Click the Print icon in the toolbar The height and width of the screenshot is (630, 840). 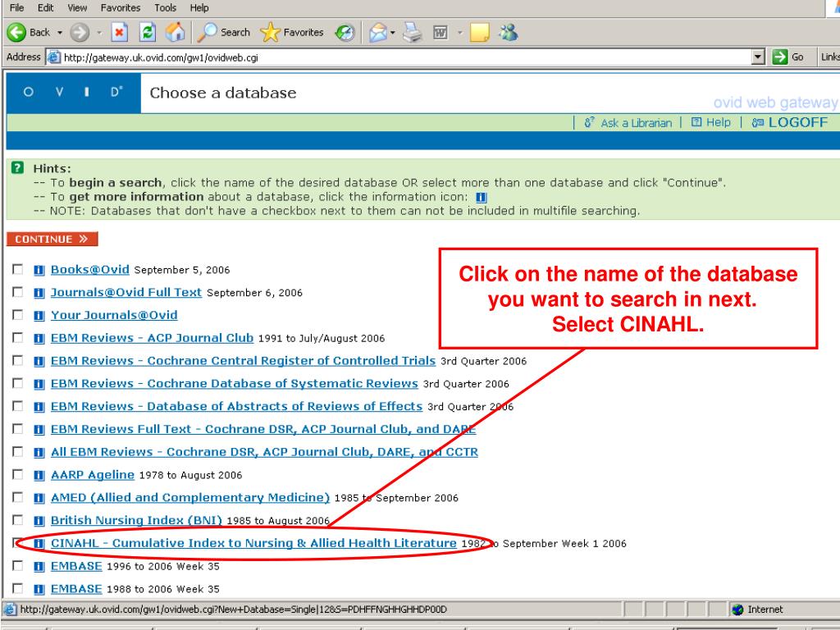413,33
